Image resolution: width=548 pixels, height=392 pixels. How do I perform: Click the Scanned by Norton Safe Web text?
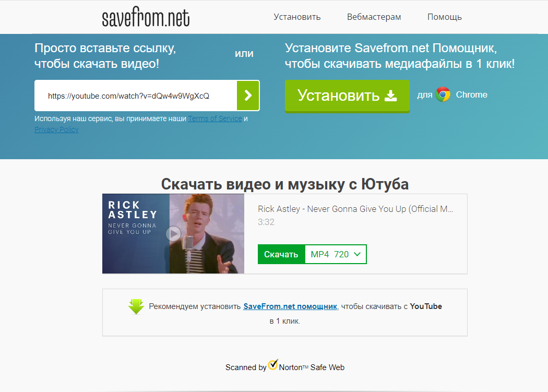point(285,366)
